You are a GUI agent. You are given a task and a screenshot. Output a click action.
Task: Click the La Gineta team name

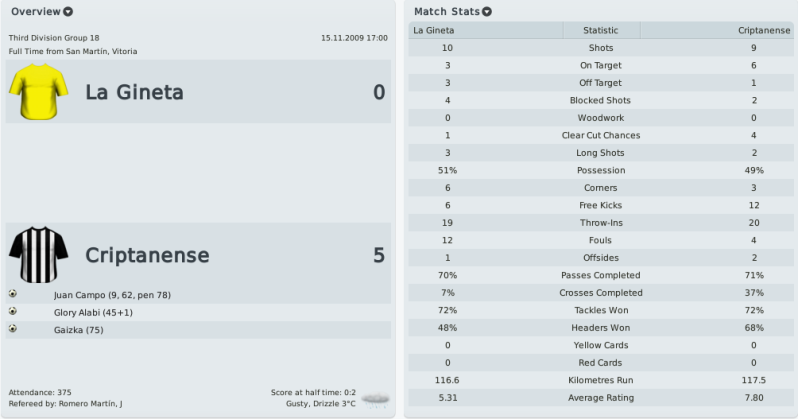134,92
